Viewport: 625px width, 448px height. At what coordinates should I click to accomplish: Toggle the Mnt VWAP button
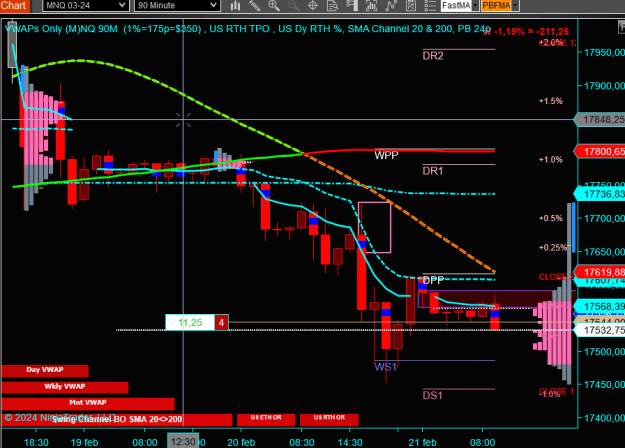[x=88, y=403]
